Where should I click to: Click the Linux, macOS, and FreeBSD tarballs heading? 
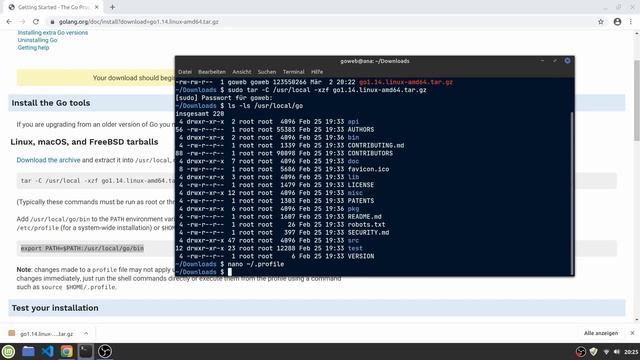click(x=84, y=142)
